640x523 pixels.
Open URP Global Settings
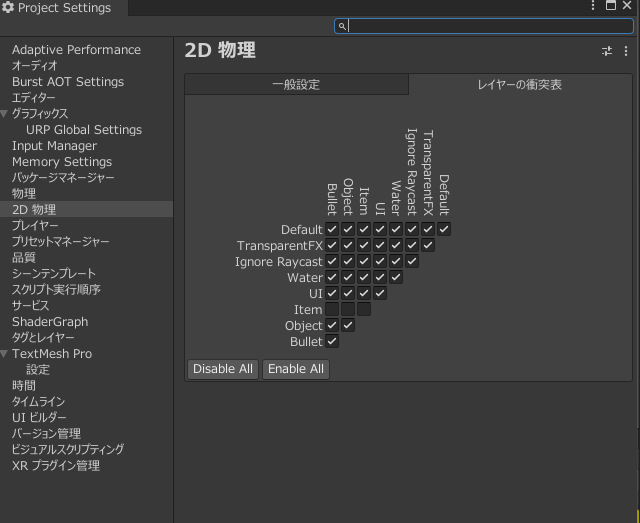coord(84,130)
